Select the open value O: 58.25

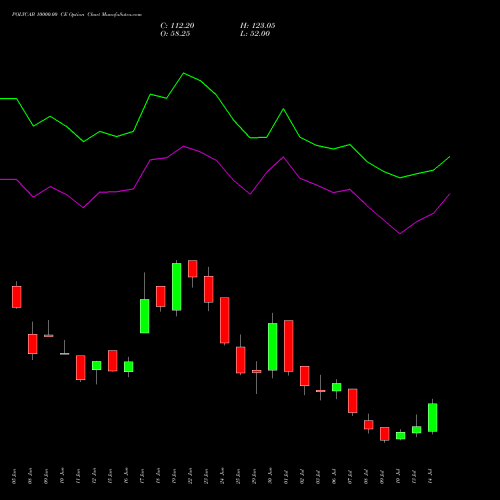tap(175, 34)
